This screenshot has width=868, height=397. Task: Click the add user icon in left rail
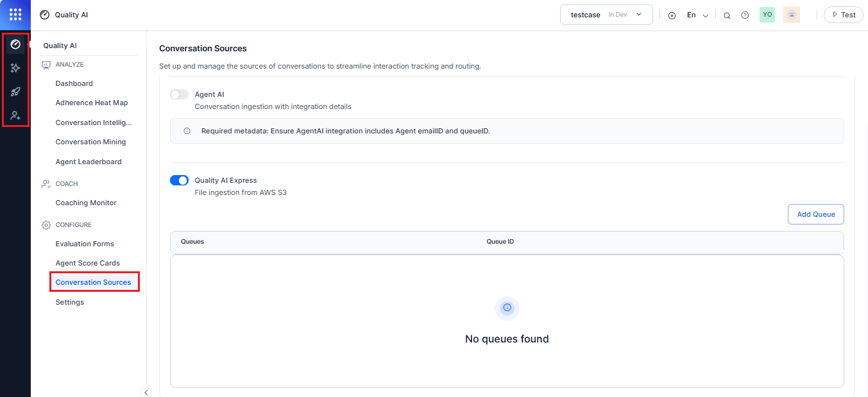pyautogui.click(x=15, y=115)
